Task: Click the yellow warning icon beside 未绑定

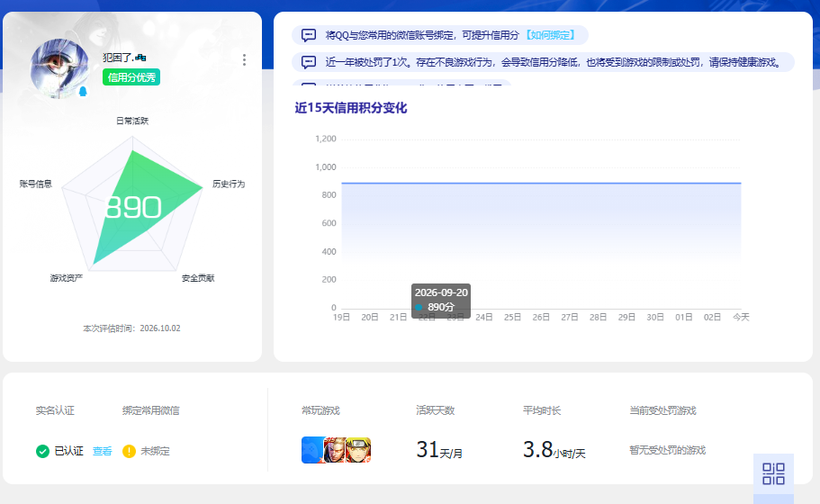Action: click(x=129, y=451)
